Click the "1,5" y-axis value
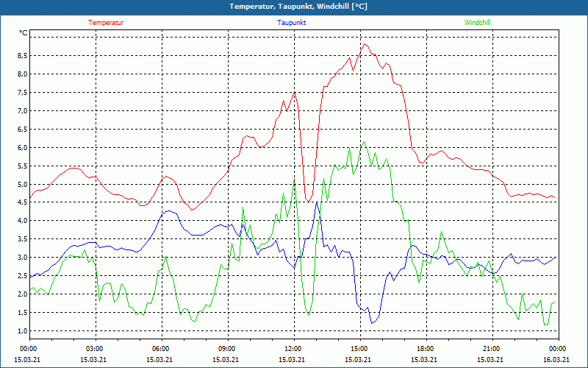Screen dimensions: 588x368 point(24,312)
